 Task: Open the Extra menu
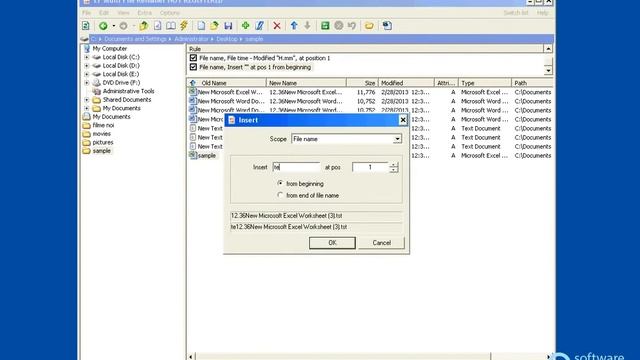coord(144,13)
